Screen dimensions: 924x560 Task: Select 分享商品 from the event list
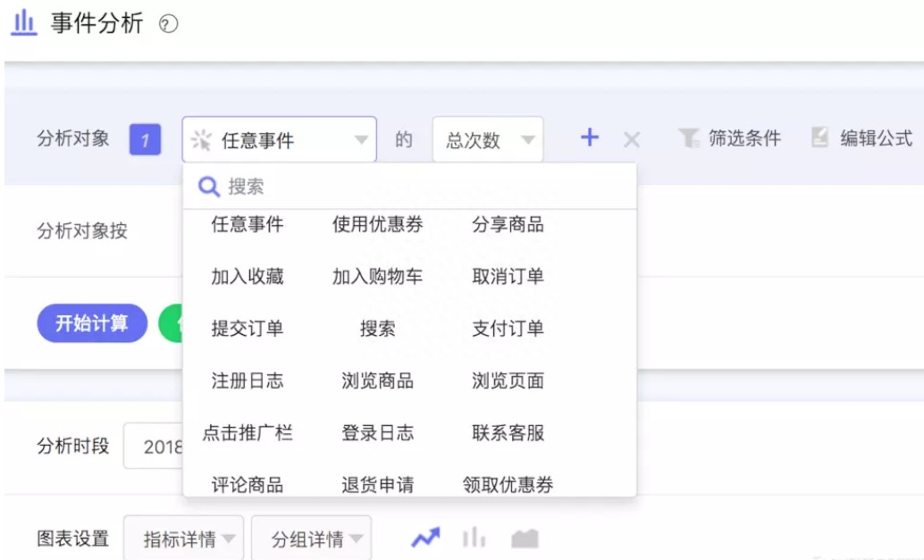point(508,224)
